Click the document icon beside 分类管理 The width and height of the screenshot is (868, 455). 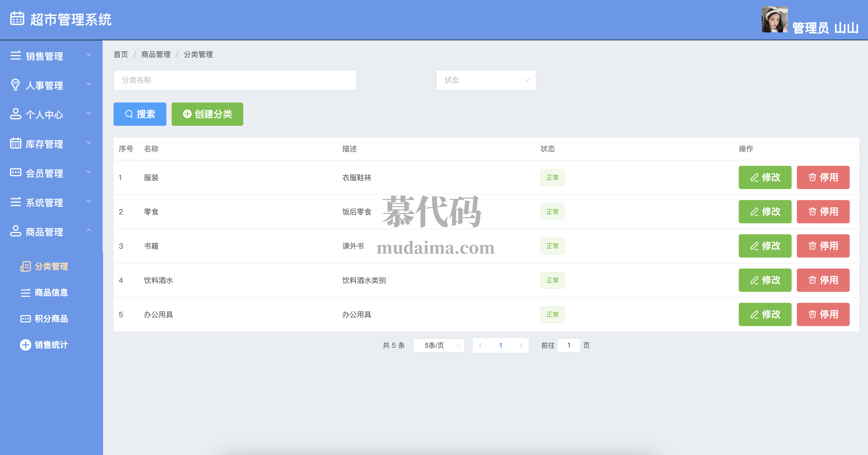[x=26, y=266]
